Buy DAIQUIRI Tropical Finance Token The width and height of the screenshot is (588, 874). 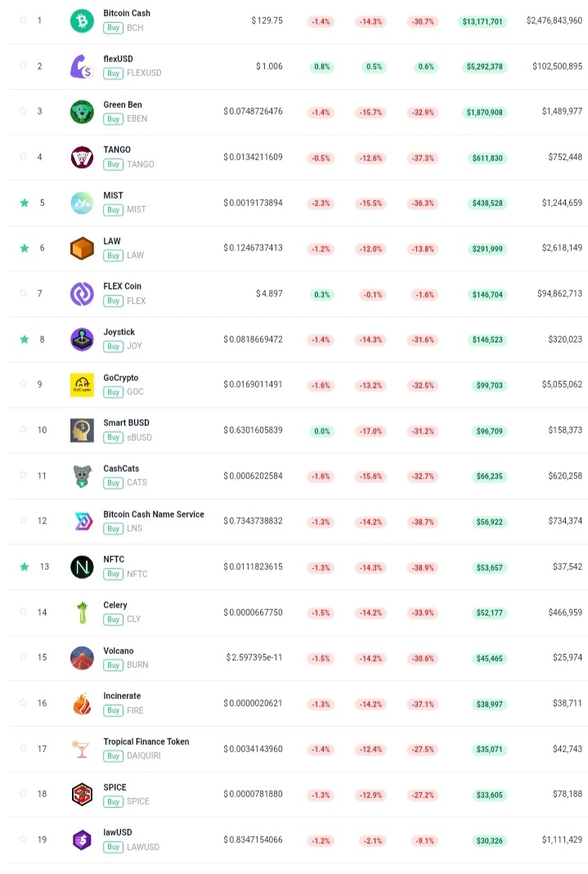(113, 756)
